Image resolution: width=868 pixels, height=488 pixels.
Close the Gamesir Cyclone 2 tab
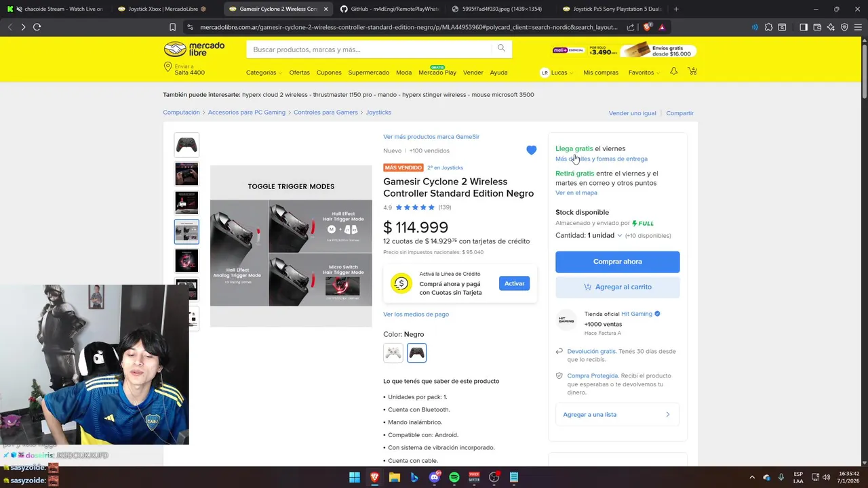pos(325,9)
